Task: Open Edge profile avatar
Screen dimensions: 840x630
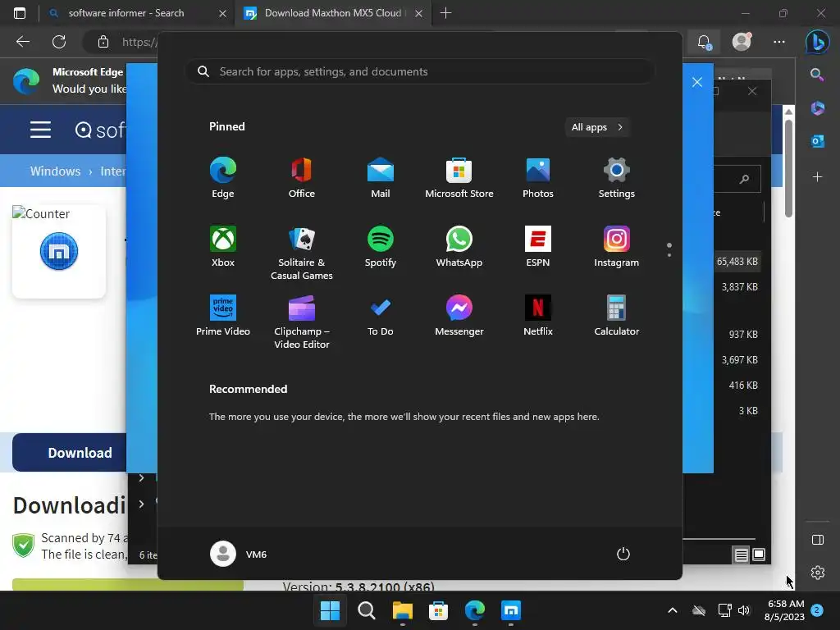Action: (742, 42)
